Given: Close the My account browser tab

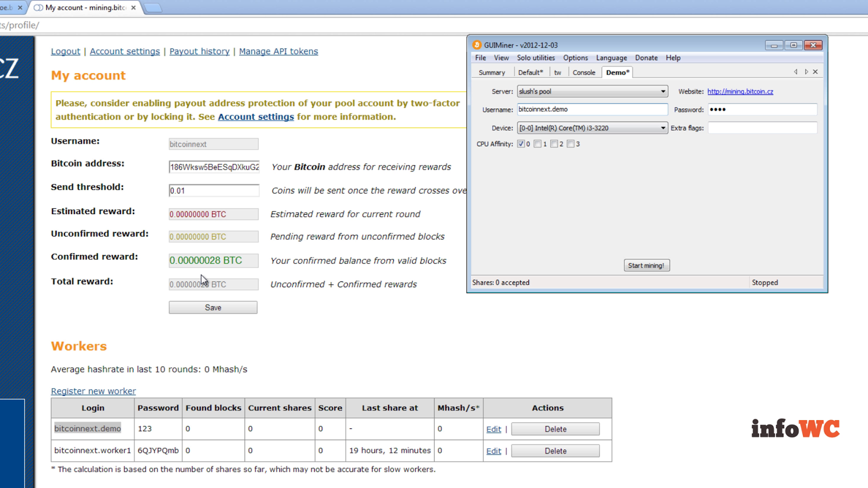Looking at the screenshot, I should tap(133, 8).
